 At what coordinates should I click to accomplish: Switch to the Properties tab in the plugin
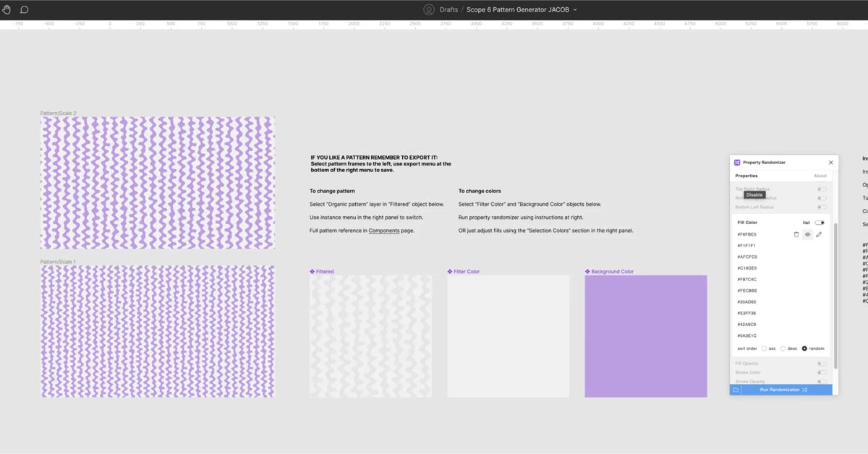(746, 176)
